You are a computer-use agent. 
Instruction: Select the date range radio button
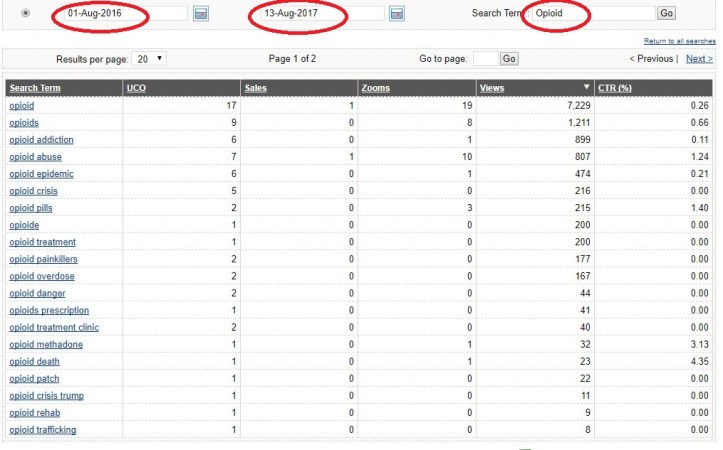(x=24, y=14)
